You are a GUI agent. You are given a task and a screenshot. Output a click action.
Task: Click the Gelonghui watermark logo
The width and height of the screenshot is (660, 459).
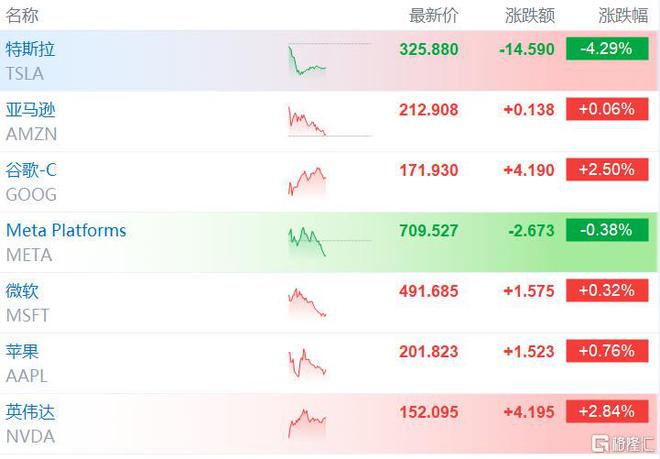tap(624, 444)
